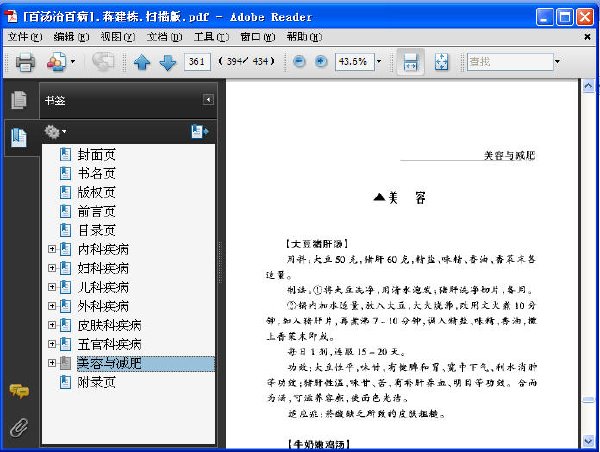Zoom out with minus button

299,61
